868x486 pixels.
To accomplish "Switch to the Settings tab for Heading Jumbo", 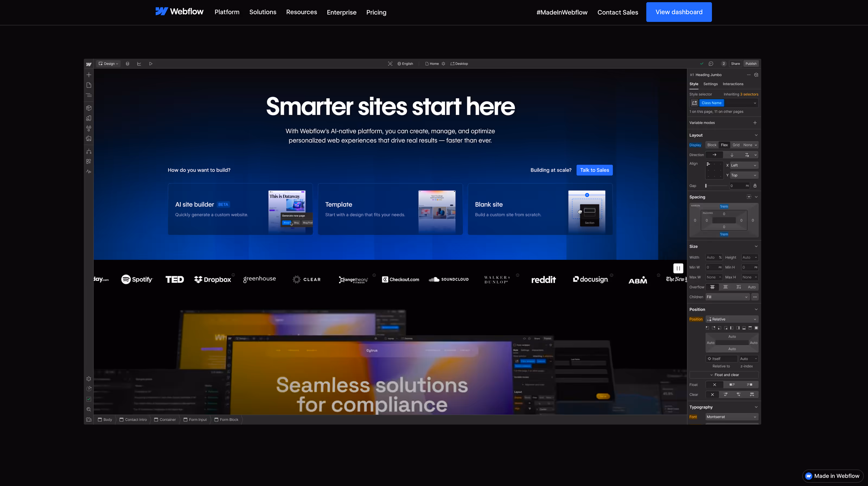I will 711,84.
